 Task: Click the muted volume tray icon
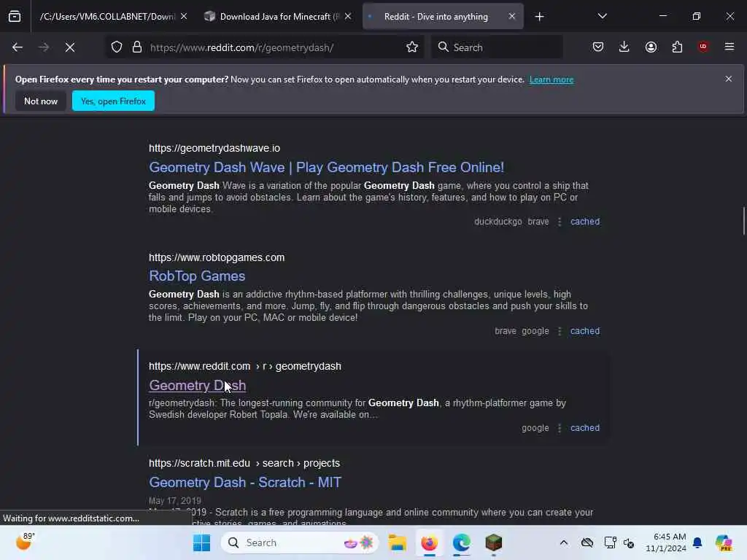629,542
